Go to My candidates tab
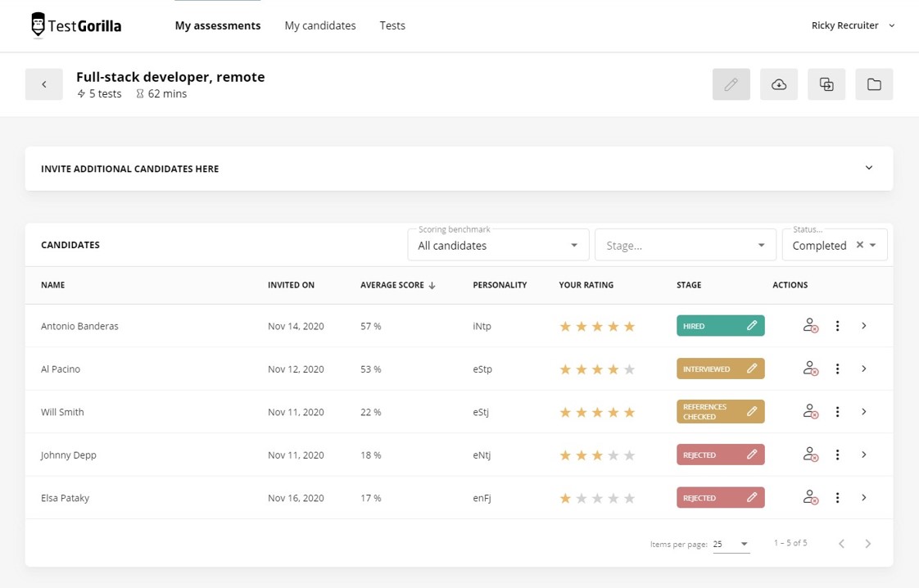 [x=320, y=25]
